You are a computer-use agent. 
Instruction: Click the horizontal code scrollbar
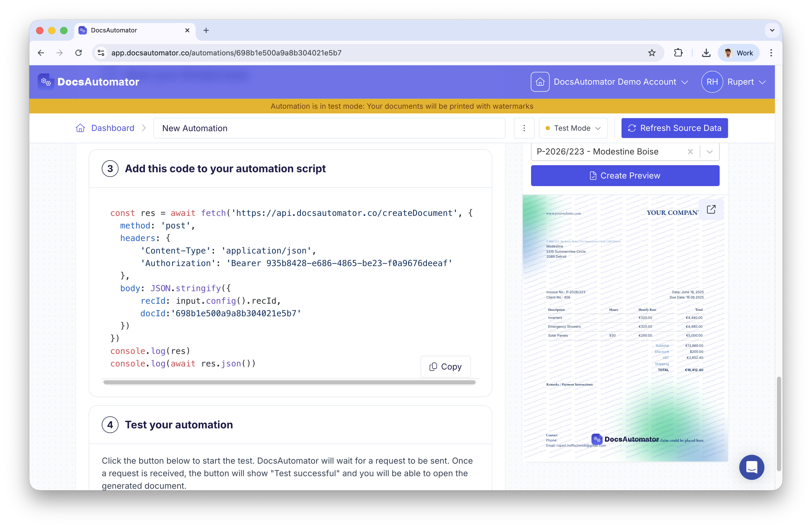[289, 382]
